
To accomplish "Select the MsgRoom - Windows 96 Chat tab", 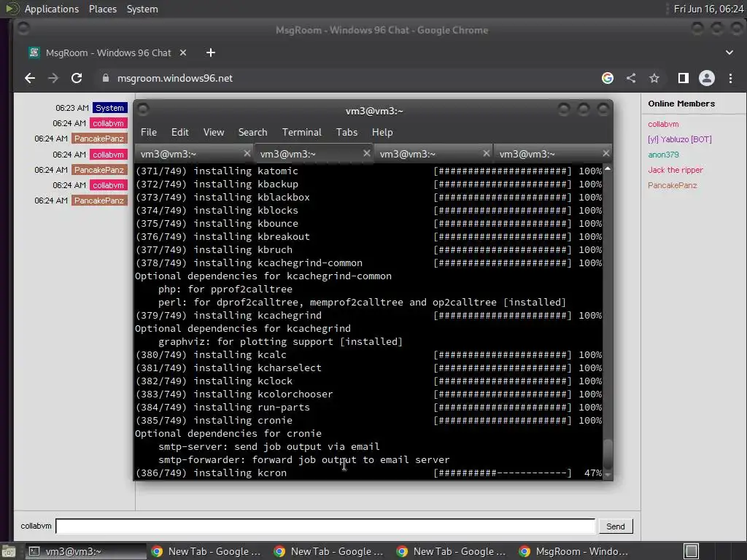I will [107, 52].
